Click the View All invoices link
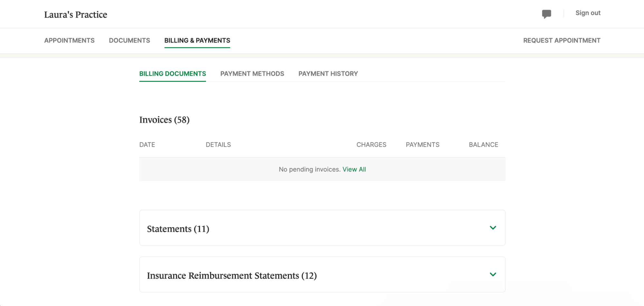 (x=354, y=169)
